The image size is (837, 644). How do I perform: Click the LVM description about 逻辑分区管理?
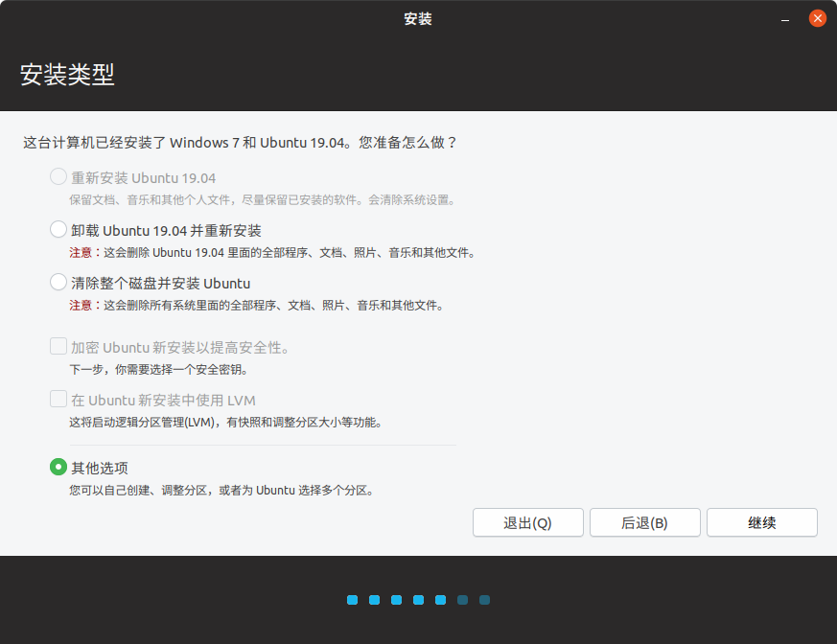tap(226, 422)
